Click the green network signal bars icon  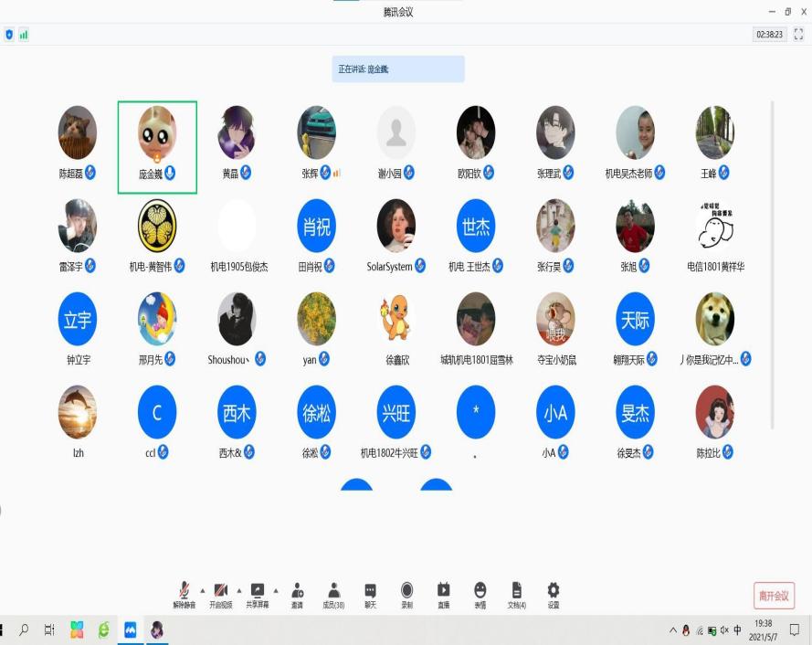click(24, 35)
